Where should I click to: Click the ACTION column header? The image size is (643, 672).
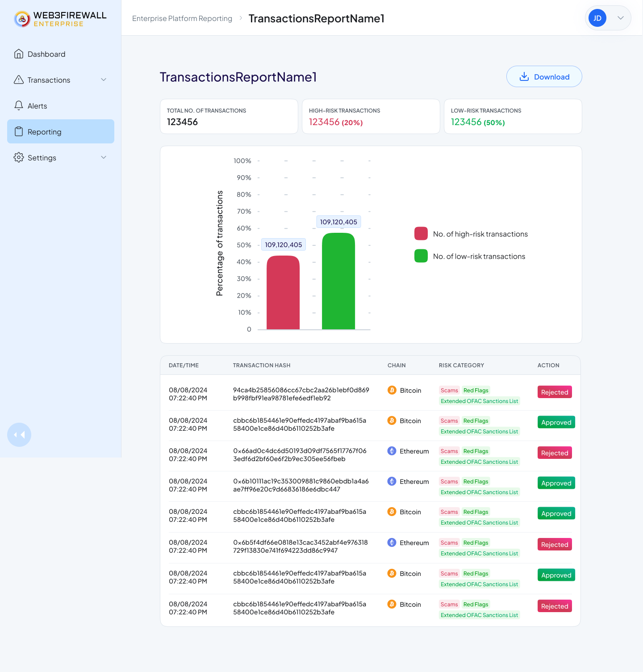[x=548, y=365]
